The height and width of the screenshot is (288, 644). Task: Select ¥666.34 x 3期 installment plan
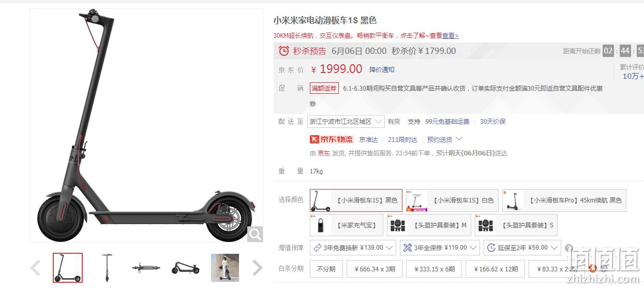(375, 269)
